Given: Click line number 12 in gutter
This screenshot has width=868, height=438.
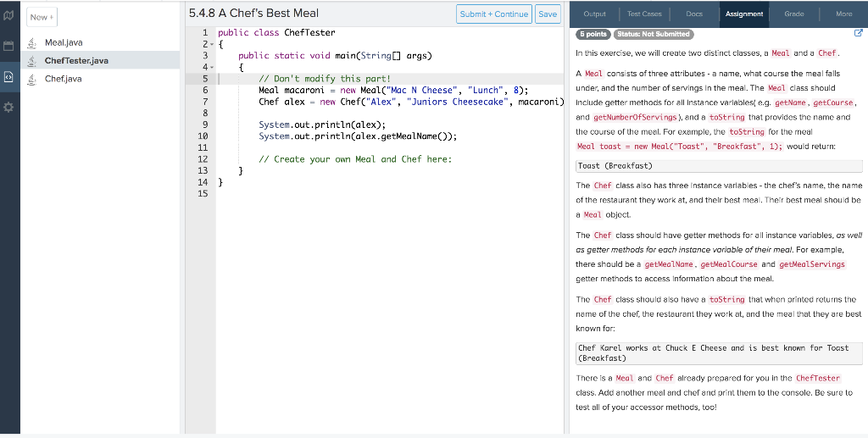Looking at the screenshot, I should 203,159.
